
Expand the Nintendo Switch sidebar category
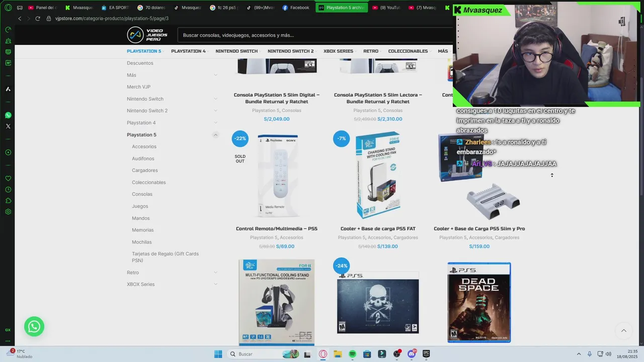pos(215,99)
